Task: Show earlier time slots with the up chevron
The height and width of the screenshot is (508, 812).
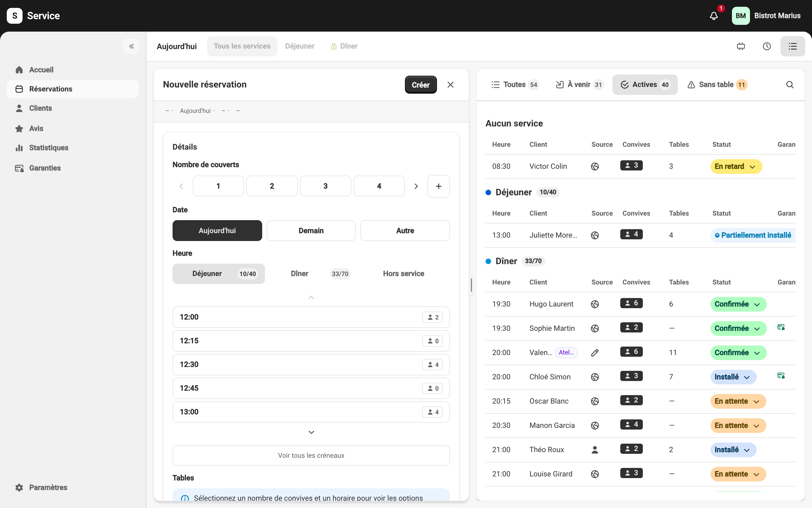Action: point(311,297)
